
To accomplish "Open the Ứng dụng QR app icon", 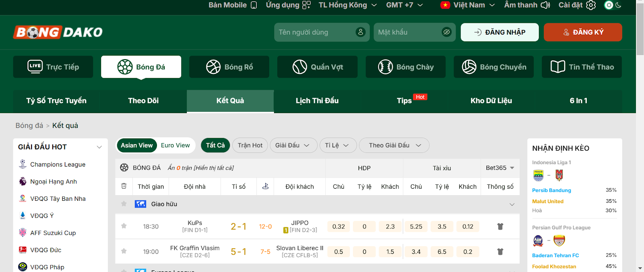I will tap(307, 5).
